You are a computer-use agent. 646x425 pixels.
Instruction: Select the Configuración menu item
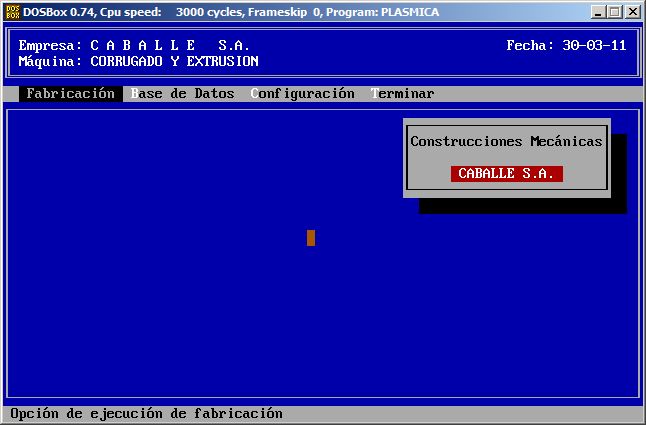click(303, 94)
